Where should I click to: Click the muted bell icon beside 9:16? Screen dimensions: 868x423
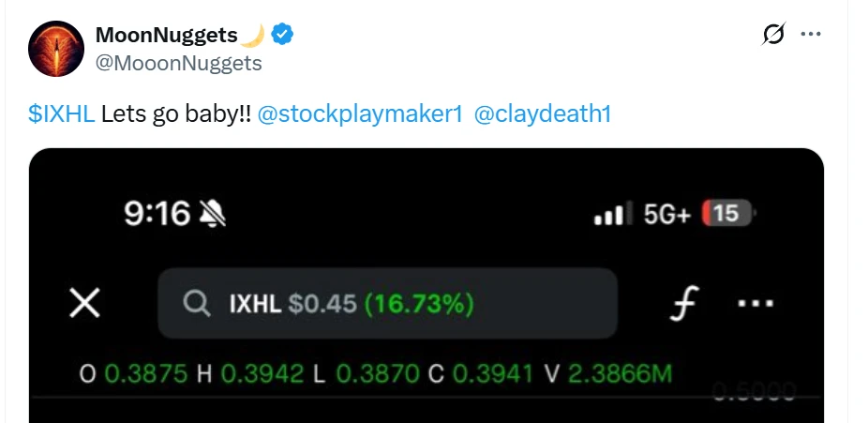click(213, 215)
